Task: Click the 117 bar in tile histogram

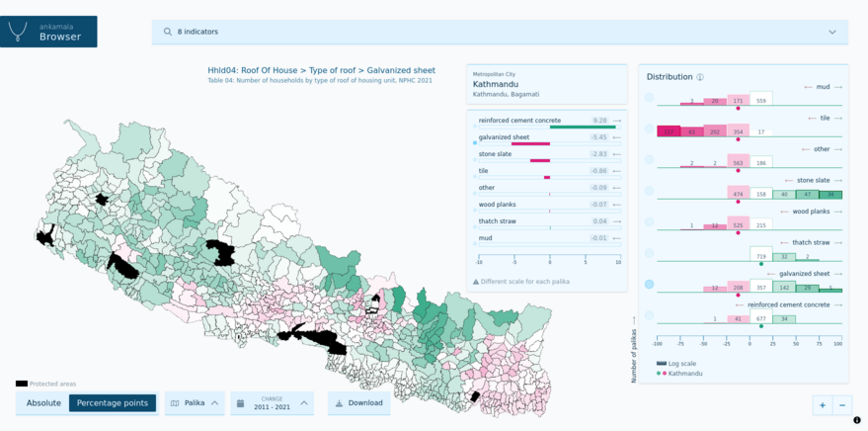Action: (x=669, y=131)
